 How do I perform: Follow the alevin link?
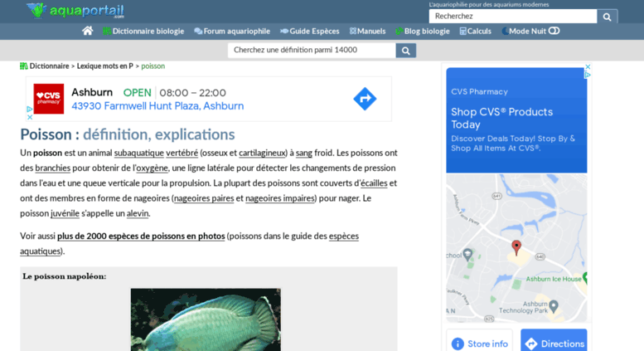pos(138,213)
